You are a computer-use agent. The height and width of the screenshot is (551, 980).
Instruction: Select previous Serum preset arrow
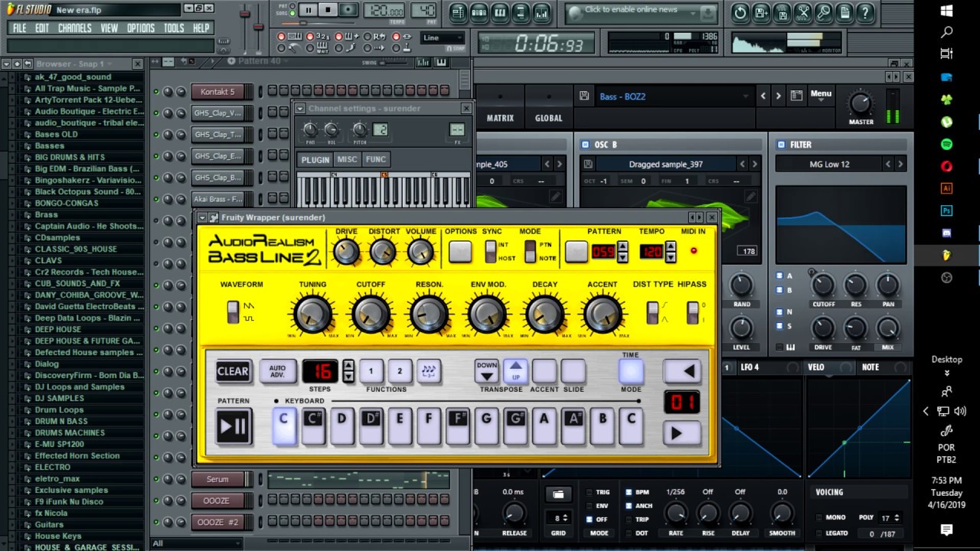pos(763,96)
